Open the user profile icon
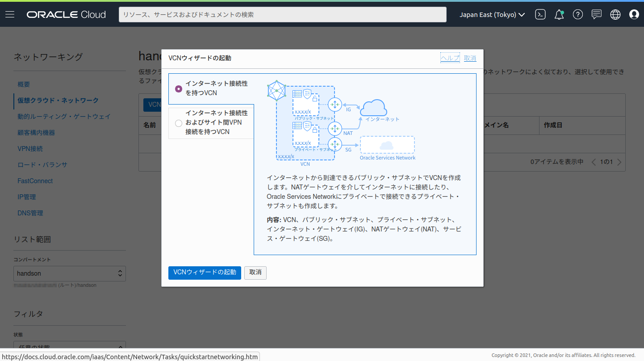 tap(634, 15)
